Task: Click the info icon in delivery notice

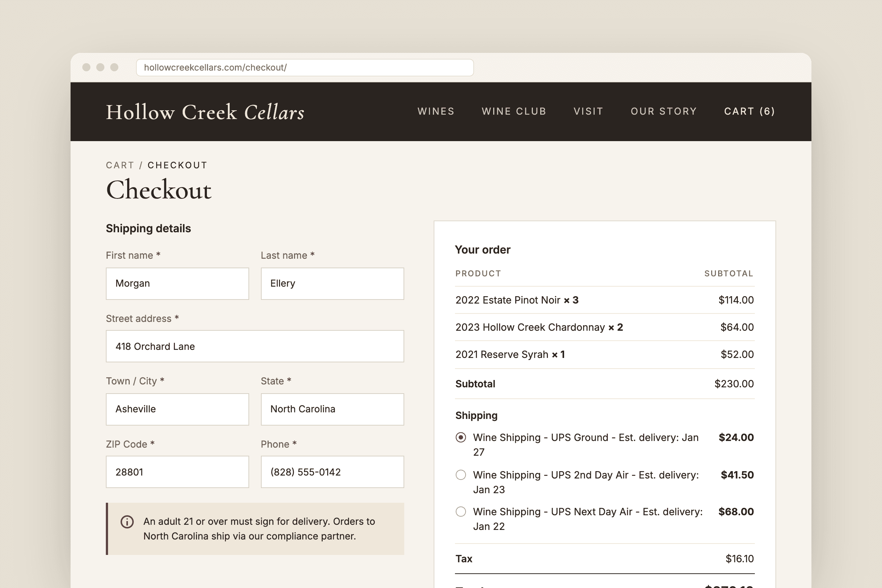Action: (x=127, y=521)
